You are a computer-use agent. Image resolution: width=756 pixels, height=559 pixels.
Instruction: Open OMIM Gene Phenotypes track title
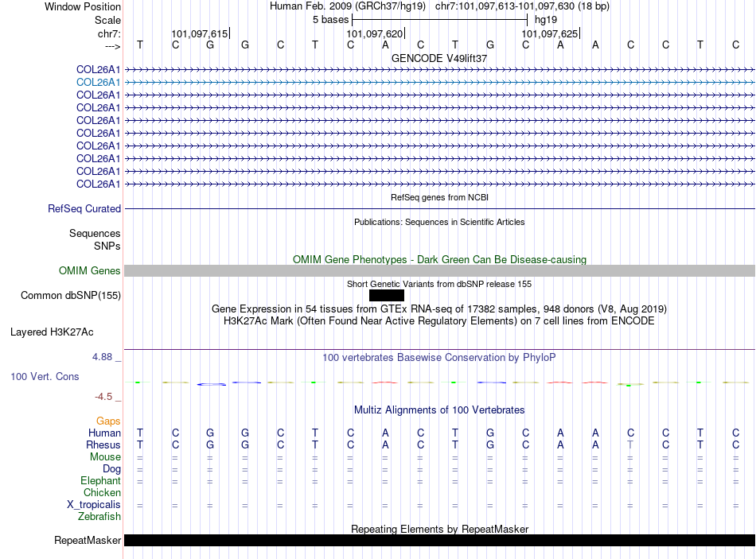439,260
